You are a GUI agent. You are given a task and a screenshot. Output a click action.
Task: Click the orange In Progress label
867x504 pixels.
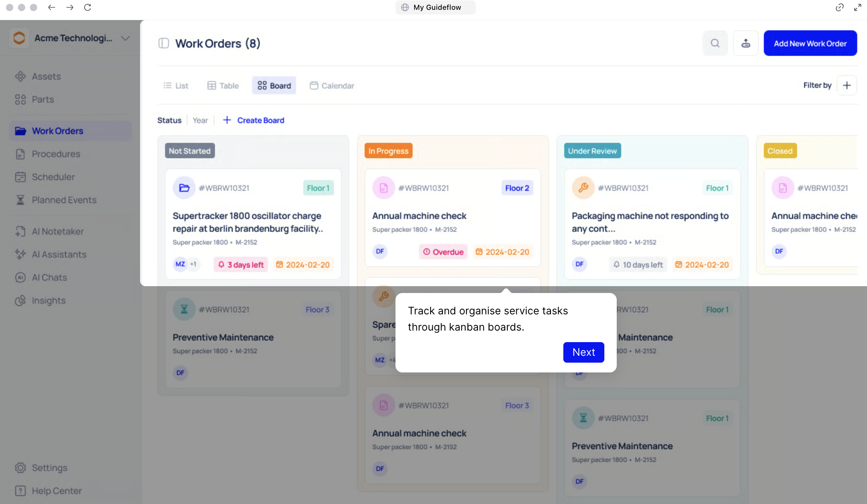388,151
